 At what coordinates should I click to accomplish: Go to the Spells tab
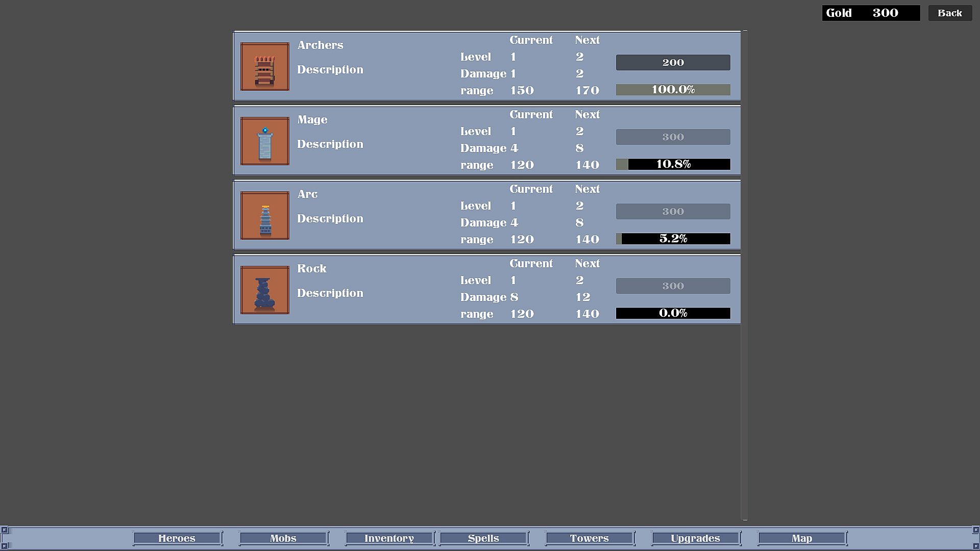(x=483, y=538)
